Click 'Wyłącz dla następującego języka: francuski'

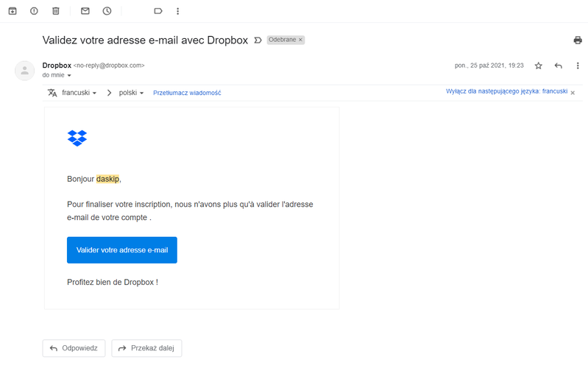coord(506,91)
